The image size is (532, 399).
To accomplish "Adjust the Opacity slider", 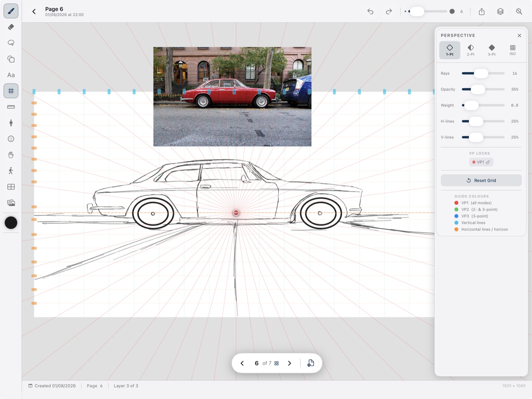I will 483,89.
